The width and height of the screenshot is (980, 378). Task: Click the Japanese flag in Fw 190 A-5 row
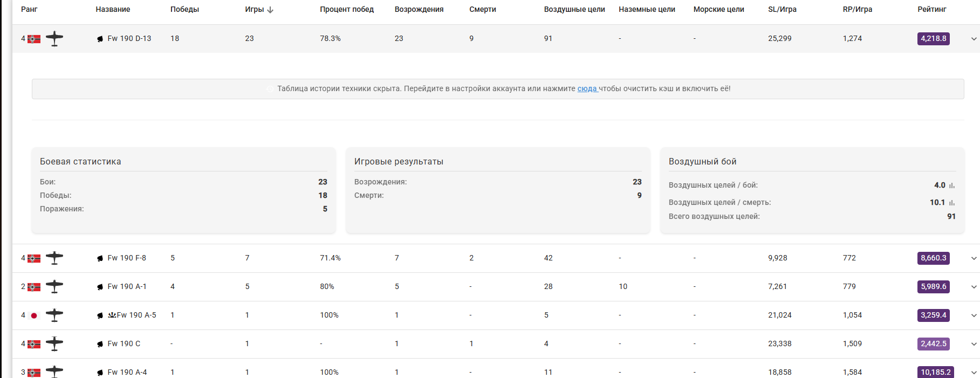[x=34, y=315]
